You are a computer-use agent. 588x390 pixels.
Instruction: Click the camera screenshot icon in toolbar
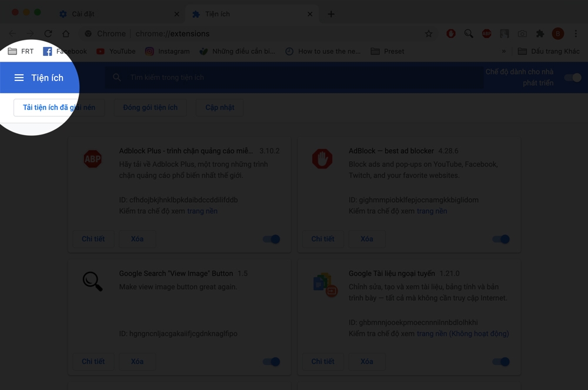pos(522,33)
